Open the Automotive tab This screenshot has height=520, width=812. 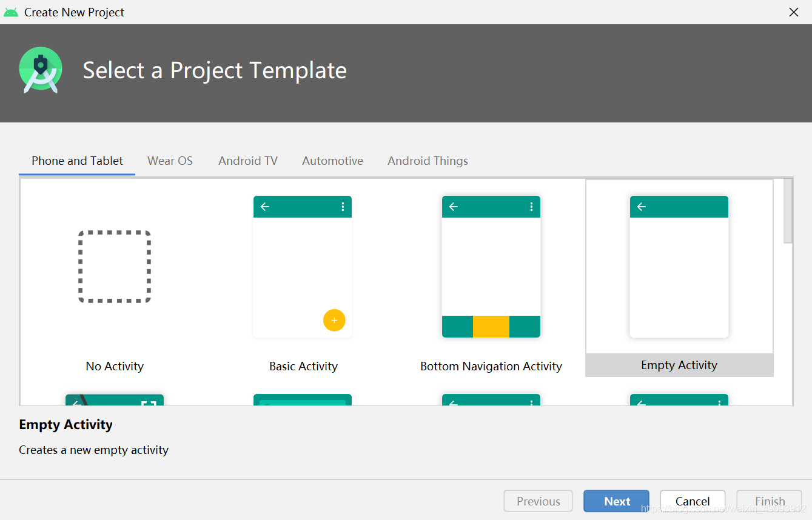[333, 161]
